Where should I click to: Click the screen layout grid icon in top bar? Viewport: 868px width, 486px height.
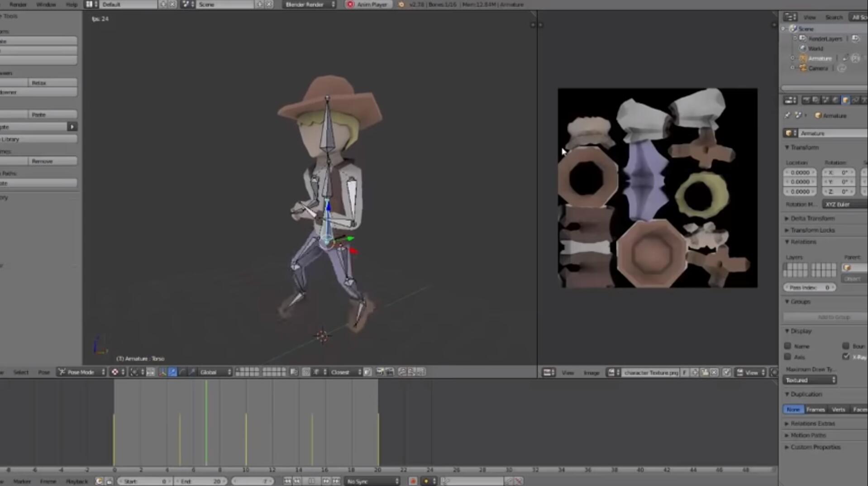point(92,4)
